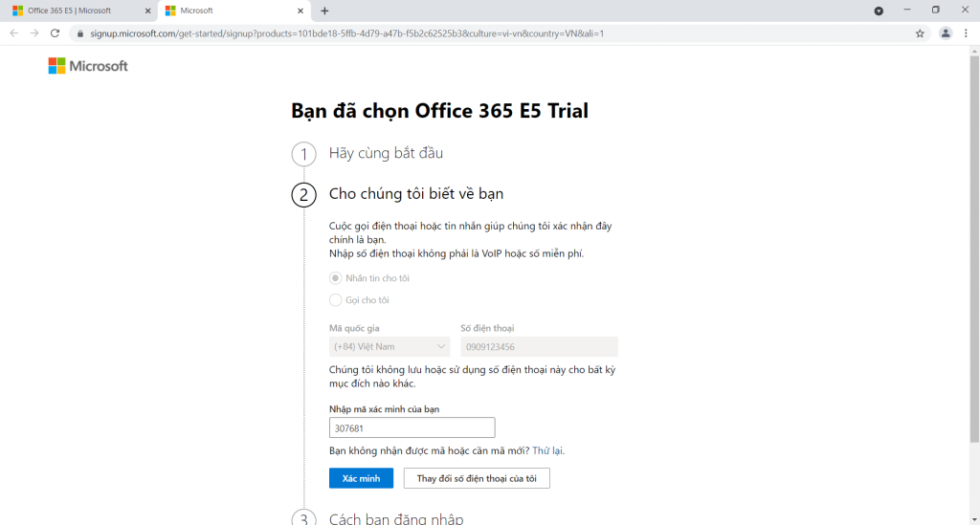Click the scrollbar down arrow
The image size is (980, 525).
coord(974,520)
